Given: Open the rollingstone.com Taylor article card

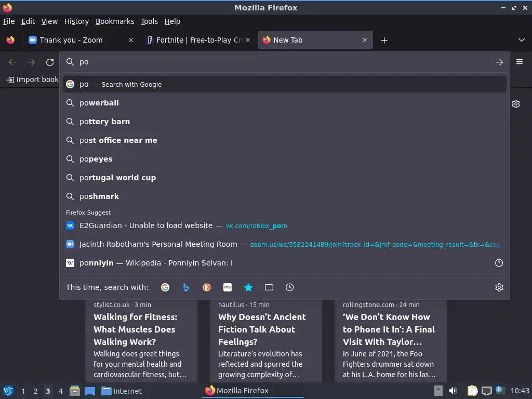Looking at the screenshot, I should 390,341.
